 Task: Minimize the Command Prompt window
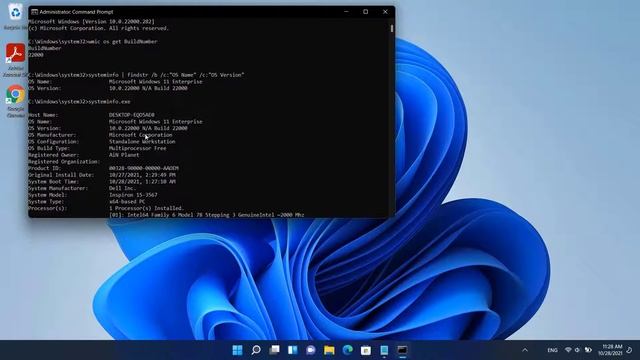346,12
